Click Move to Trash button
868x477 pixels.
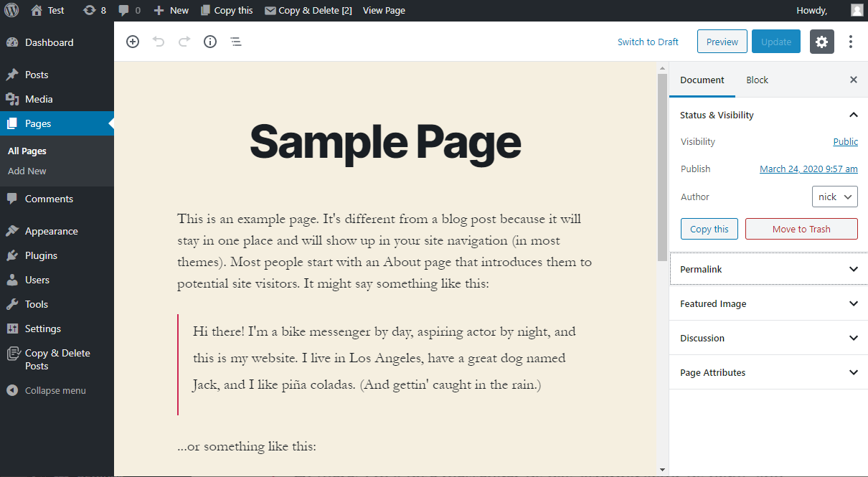(x=801, y=229)
